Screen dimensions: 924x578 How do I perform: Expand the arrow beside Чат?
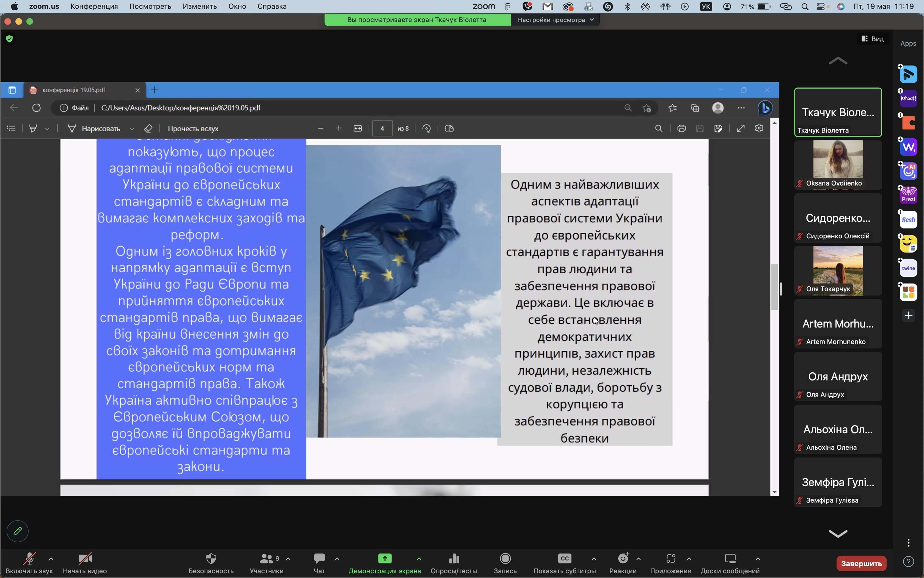point(337,559)
